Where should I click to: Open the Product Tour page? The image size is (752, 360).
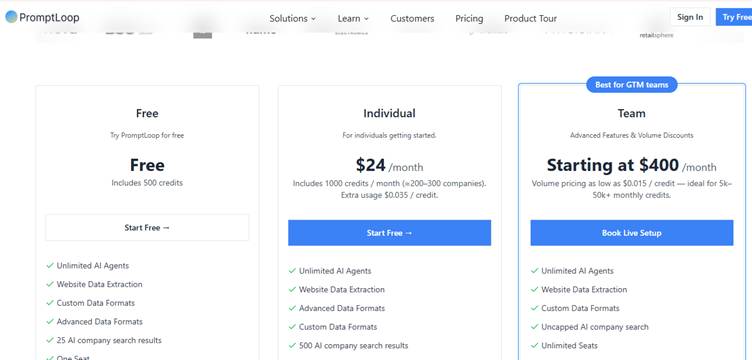pos(530,19)
